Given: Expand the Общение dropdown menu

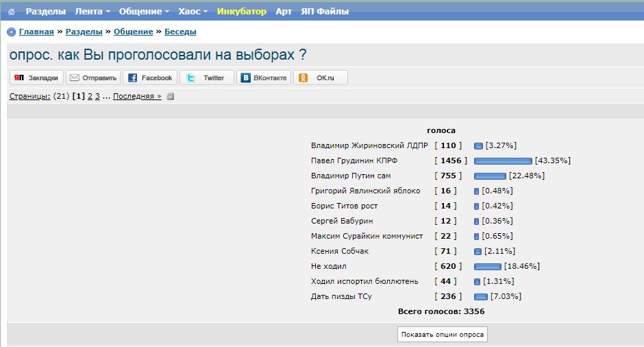Looking at the screenshot, I should click(144, 12).
